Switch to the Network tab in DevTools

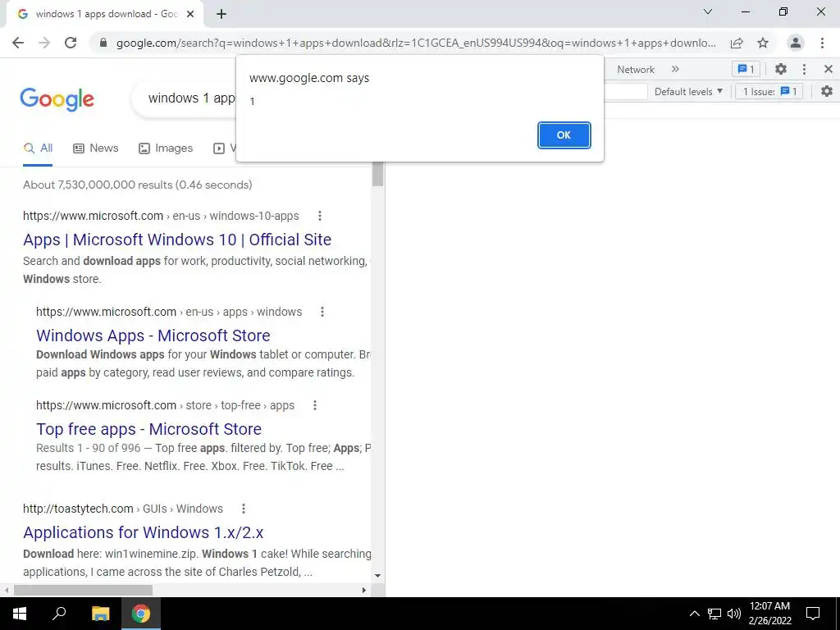point(636,70)
